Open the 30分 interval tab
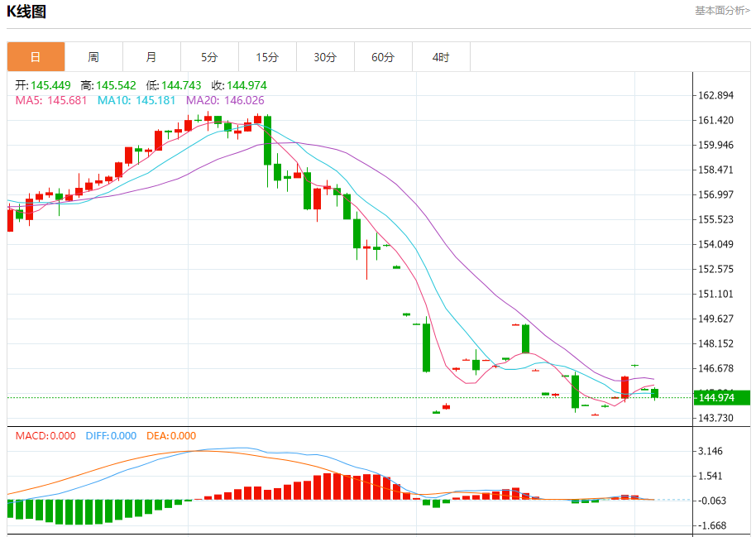 click(325, 57)
